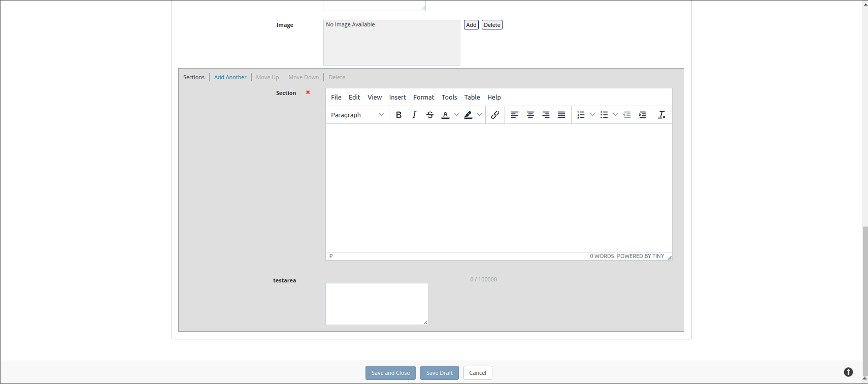Remove the section with the red X
The height and width of the screenshot is (384, 868).
(308, 92)
